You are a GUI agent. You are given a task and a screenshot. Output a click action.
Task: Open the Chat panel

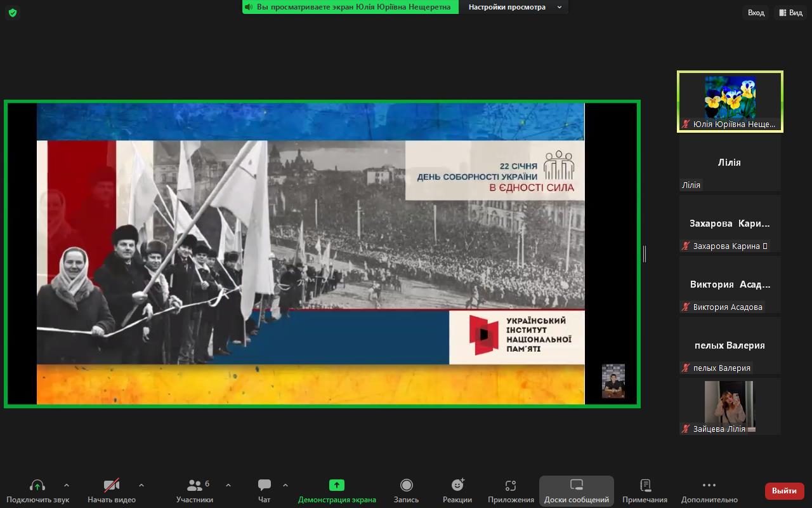(265, 486)
